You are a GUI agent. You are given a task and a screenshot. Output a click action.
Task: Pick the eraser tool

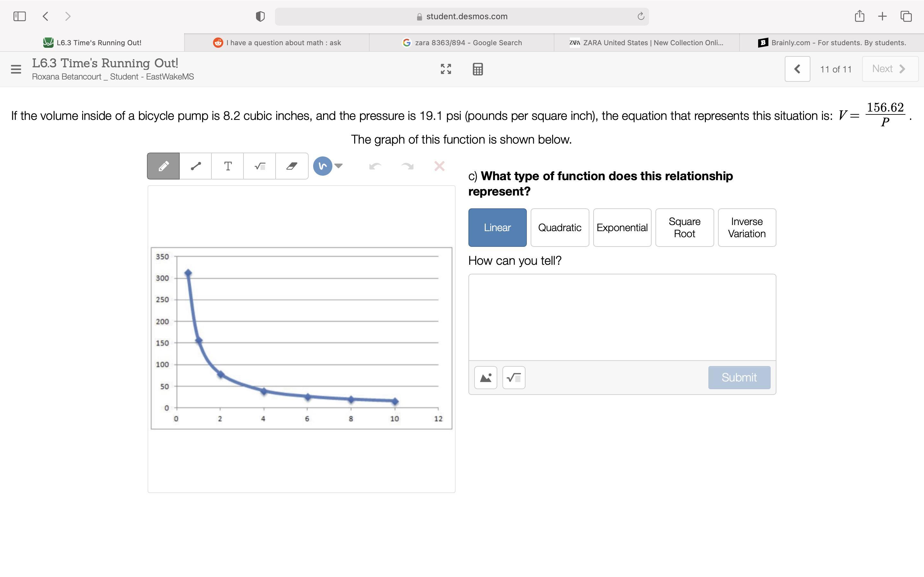[292, 166]
